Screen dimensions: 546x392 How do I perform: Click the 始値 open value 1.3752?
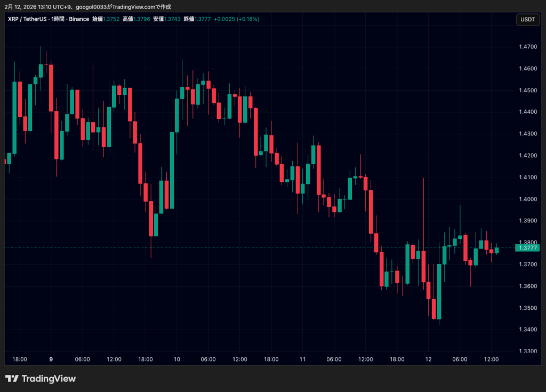point(111,19)
